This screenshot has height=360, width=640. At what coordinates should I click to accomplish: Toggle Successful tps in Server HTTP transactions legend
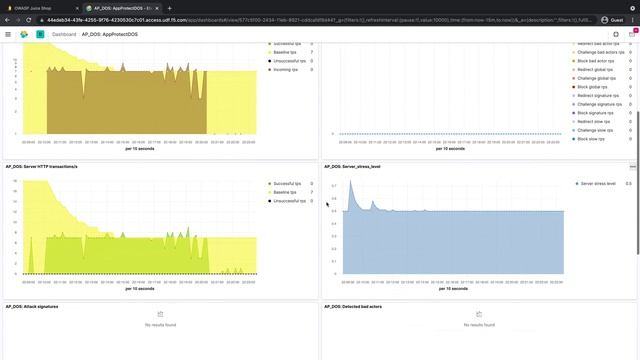click(x=287, y=184)
